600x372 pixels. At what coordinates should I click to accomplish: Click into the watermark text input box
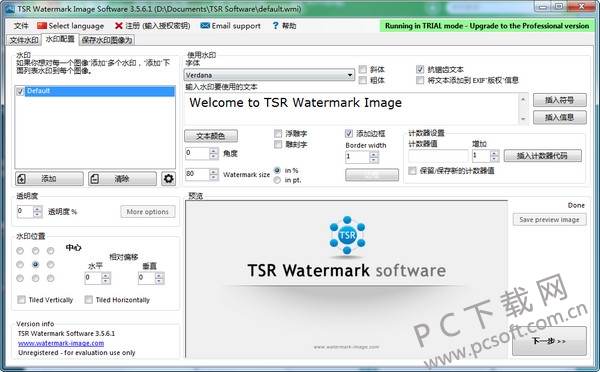point(352,109)
